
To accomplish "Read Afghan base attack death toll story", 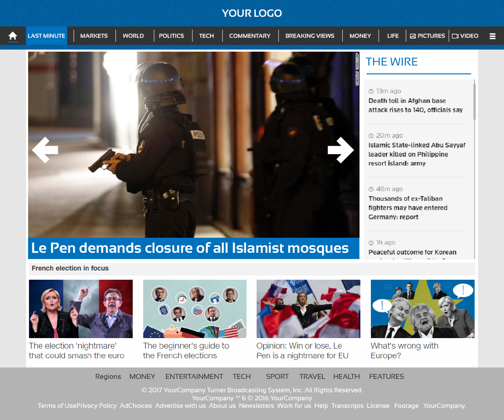I will 415,105.
